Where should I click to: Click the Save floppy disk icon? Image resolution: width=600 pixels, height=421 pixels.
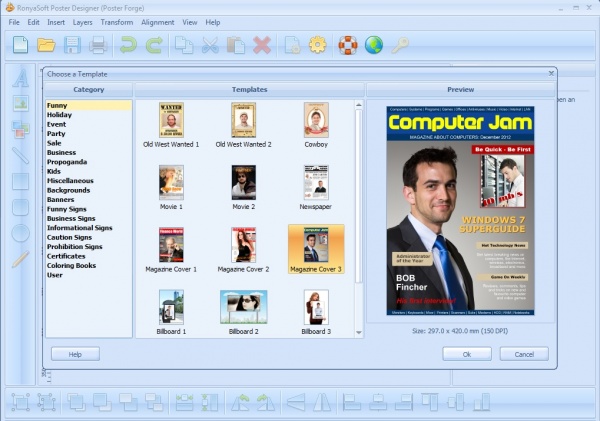click(x=72, y=45)
